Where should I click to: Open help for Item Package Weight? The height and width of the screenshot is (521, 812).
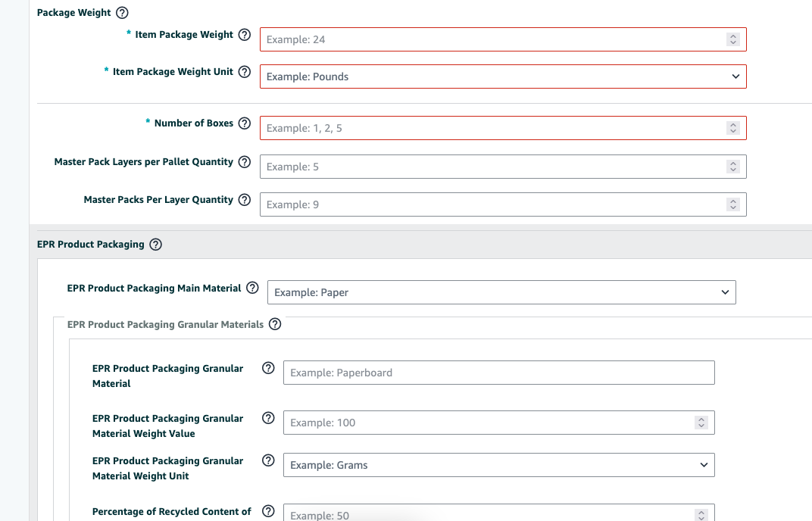(x=244, y=35)
